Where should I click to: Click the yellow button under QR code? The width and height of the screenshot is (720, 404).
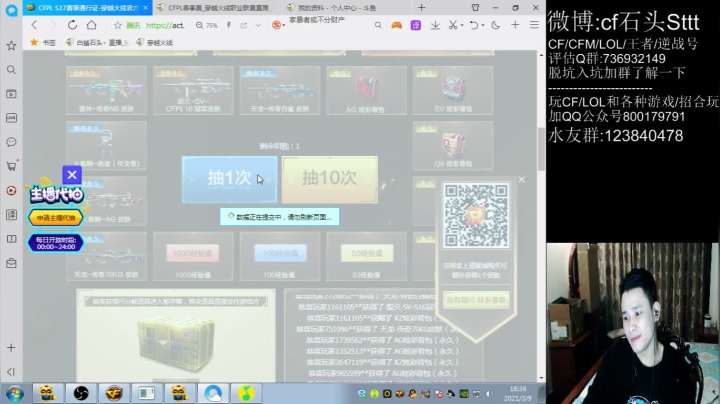click(x=476, y=300)
